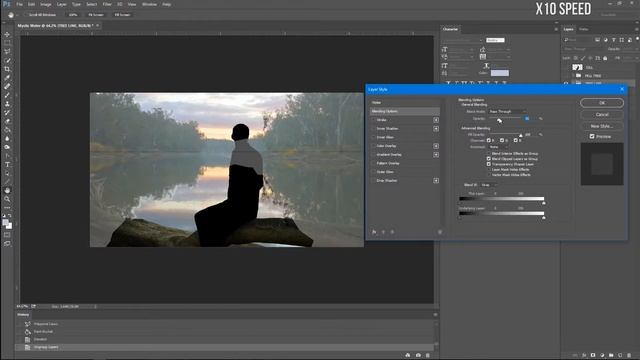Open the Character panel options menu
This screenshot has width=640, height=360.
pos(556,29)
